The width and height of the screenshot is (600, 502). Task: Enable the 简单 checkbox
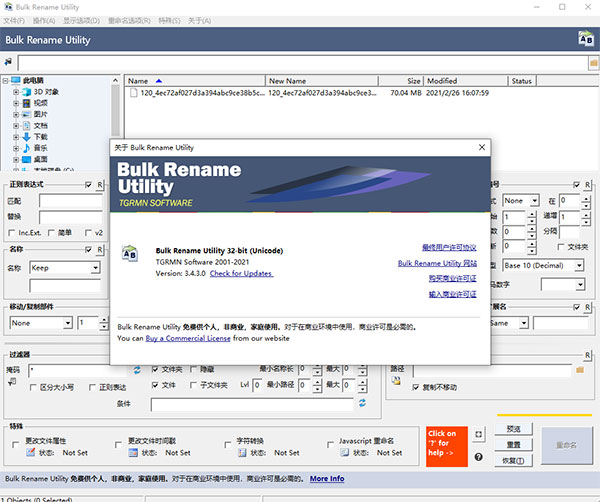point(51,233)
